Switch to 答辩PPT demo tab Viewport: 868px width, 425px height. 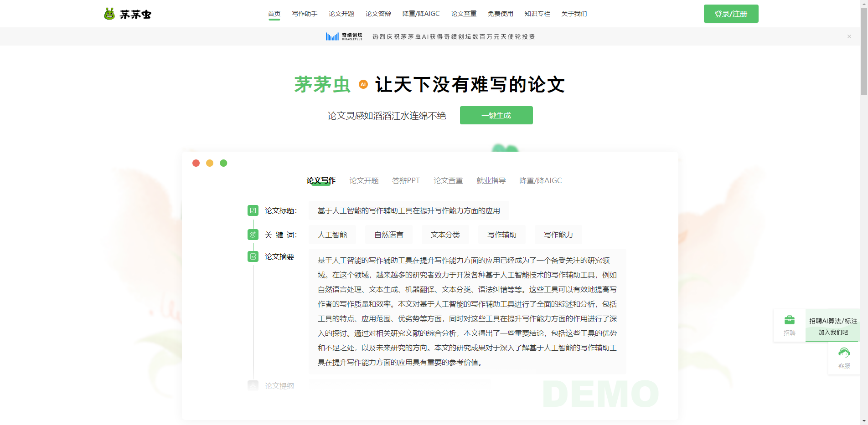[406, 180]
